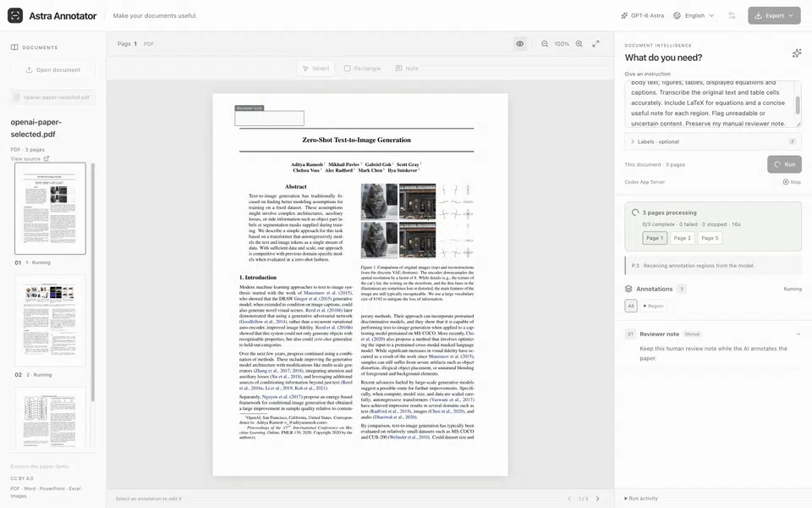Viewport: 812px width, 508px height.
Task: Open the Export dropdown button
Action: pyautogui.click(x=774, y=15)
